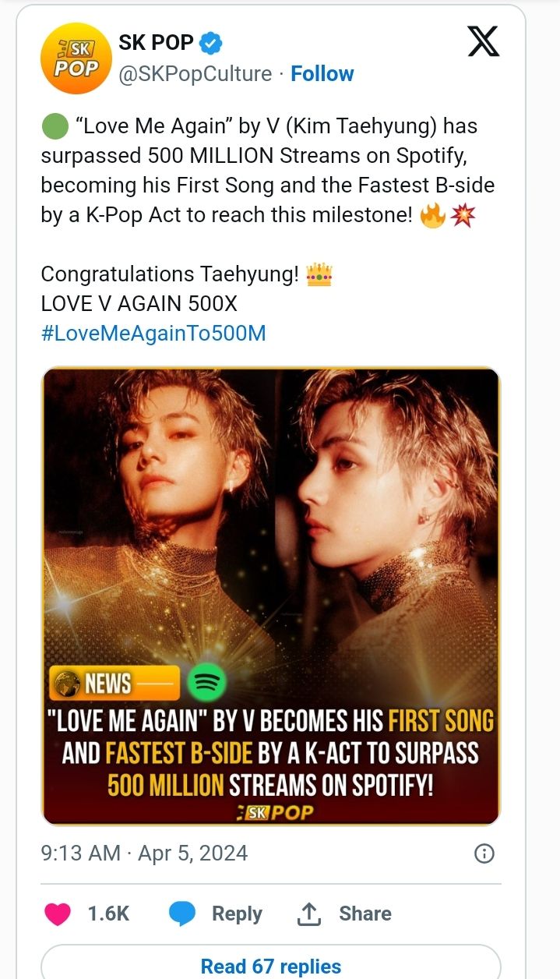Click the blue reply speech bubble icon

click(182, 914)
